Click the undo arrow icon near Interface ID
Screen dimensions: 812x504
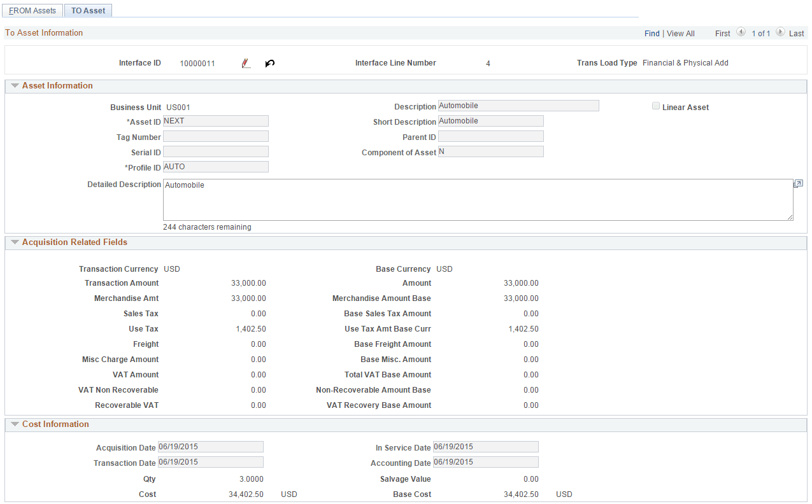pos(269,62)
